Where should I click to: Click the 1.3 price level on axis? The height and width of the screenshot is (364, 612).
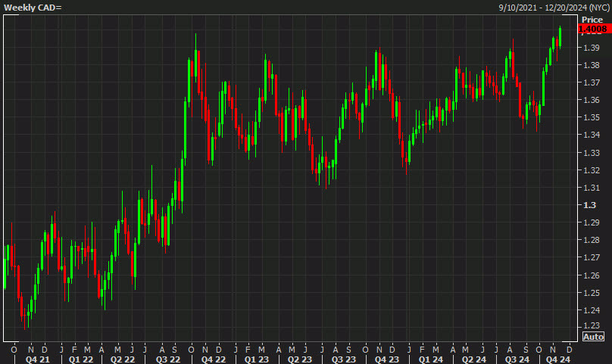(589, 205)
